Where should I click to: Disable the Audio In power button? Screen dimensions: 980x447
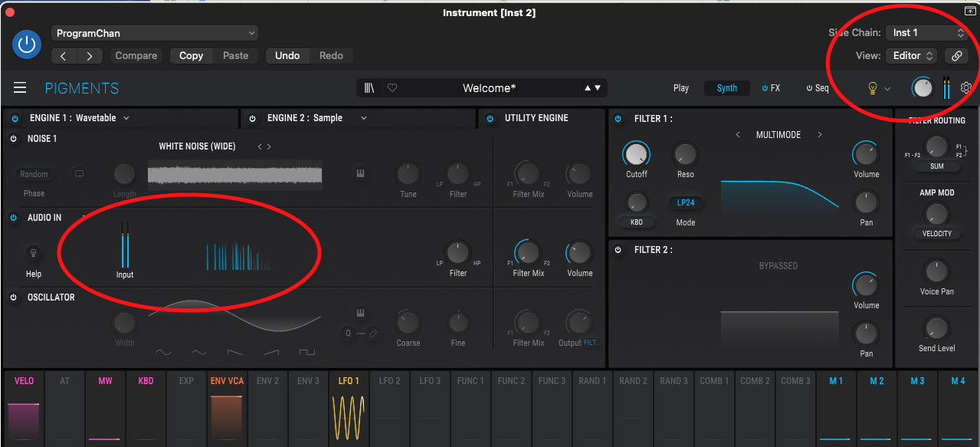(13, 218)
